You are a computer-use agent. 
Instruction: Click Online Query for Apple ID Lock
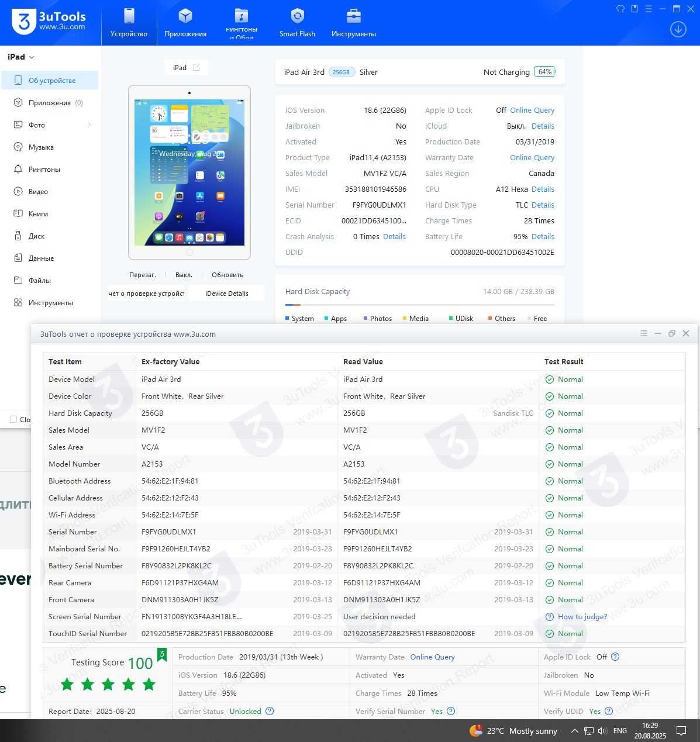pyautogui.click(x=532, y=110)
